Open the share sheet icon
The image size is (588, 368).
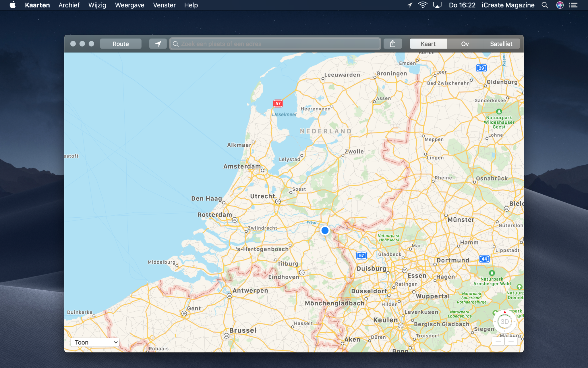coord(392,44)
